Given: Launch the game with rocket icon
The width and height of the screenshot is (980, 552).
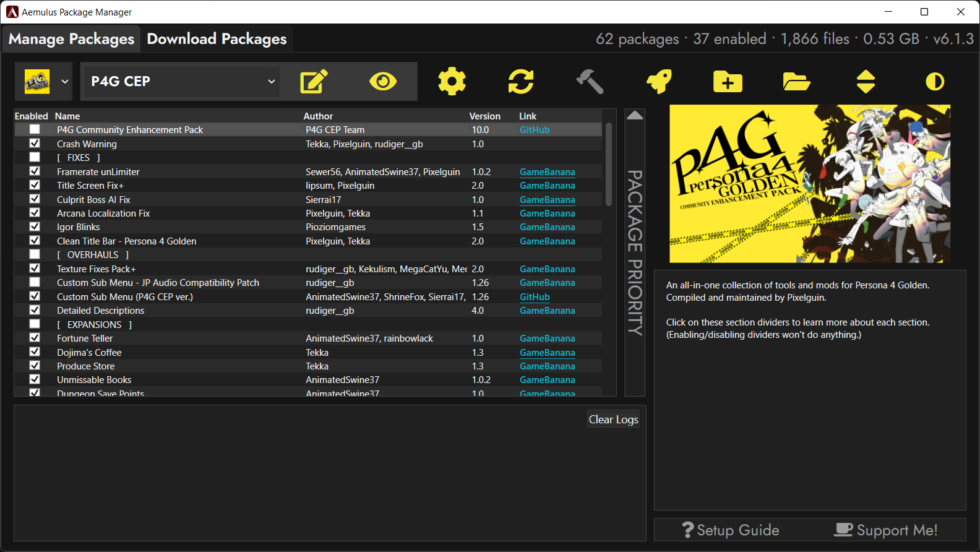Looking at the screenshot, I should [659, 81].
